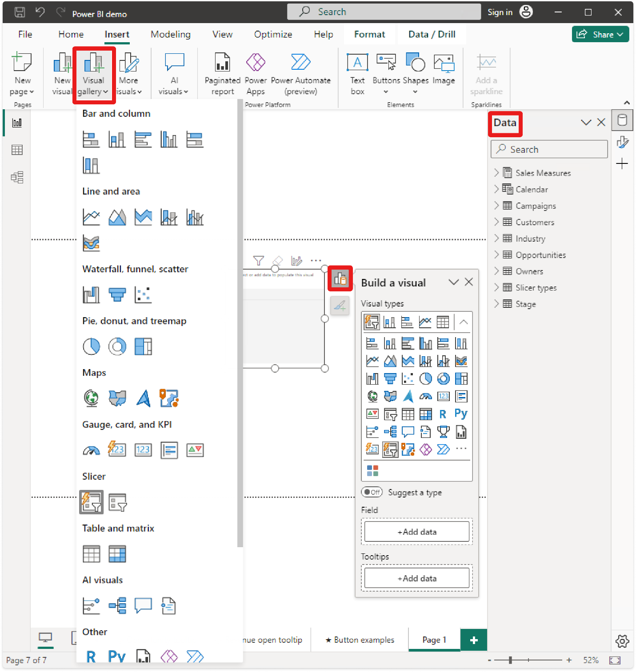The width and height of the screenshot is (636, 672).
Task: Select the decomposition tree in gallery
Action: (117, 606)
